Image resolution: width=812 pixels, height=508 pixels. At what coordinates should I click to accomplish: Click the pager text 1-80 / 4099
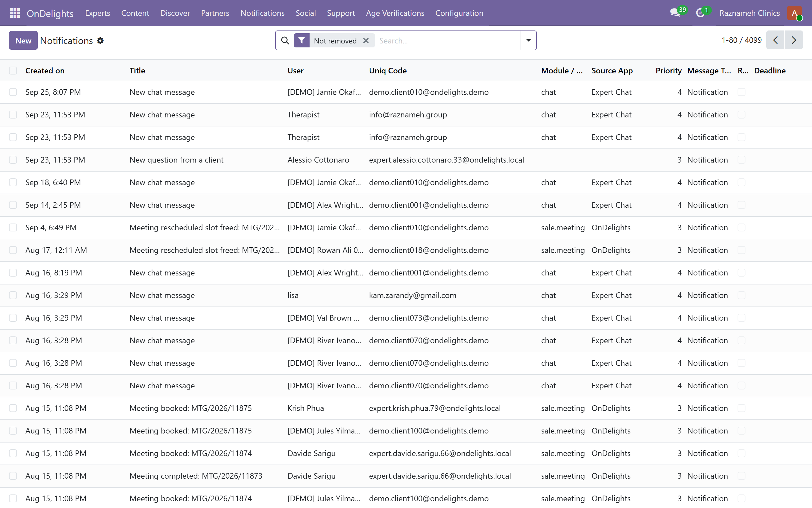(x=742, y=40)
